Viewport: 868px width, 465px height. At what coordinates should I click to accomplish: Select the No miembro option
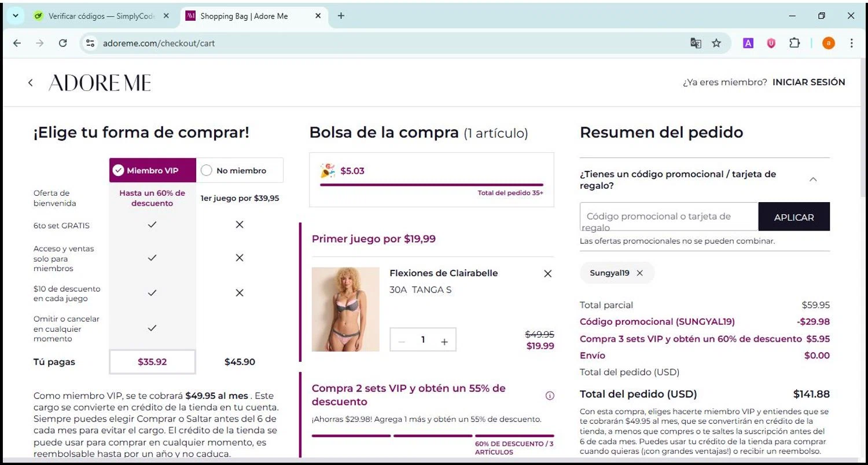[240, 170]
